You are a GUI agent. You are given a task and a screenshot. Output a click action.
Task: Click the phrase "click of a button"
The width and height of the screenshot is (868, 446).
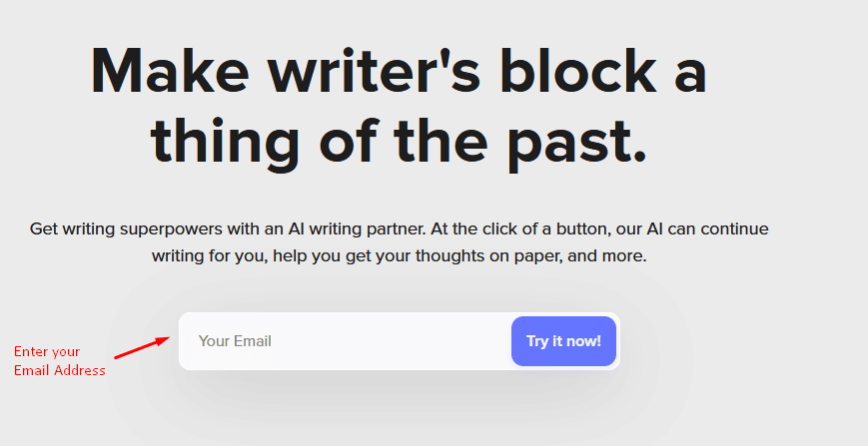pyautogui.click(x=543, y=228)
